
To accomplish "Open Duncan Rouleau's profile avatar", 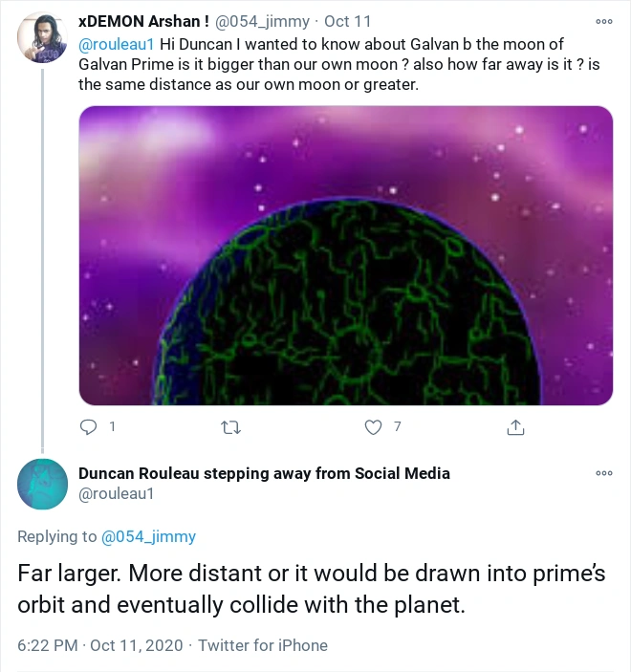I will (41, 485).
